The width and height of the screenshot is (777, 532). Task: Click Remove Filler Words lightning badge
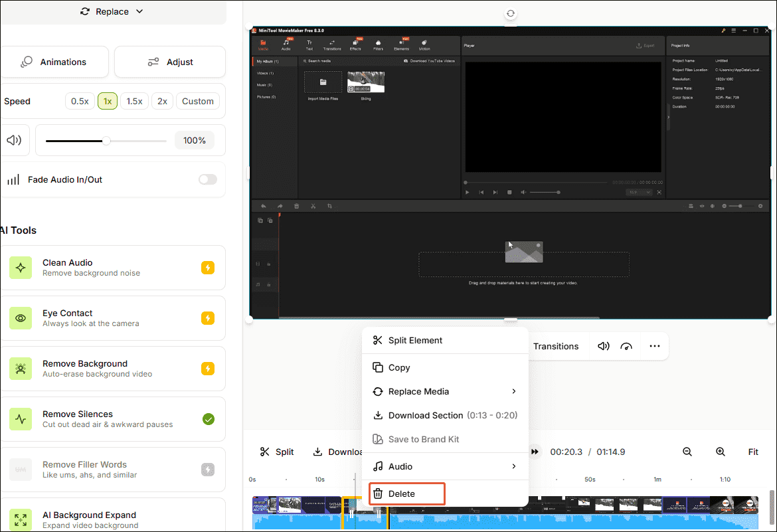[208, 470]
